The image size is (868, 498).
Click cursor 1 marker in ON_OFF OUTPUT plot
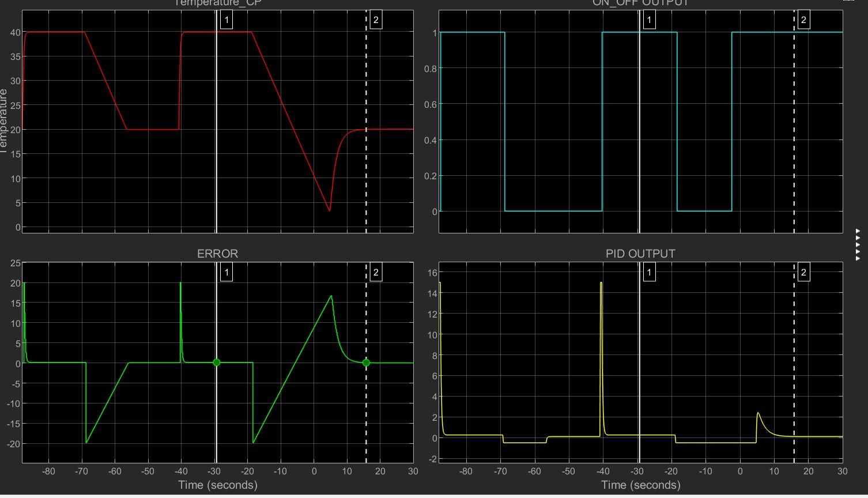651,19
